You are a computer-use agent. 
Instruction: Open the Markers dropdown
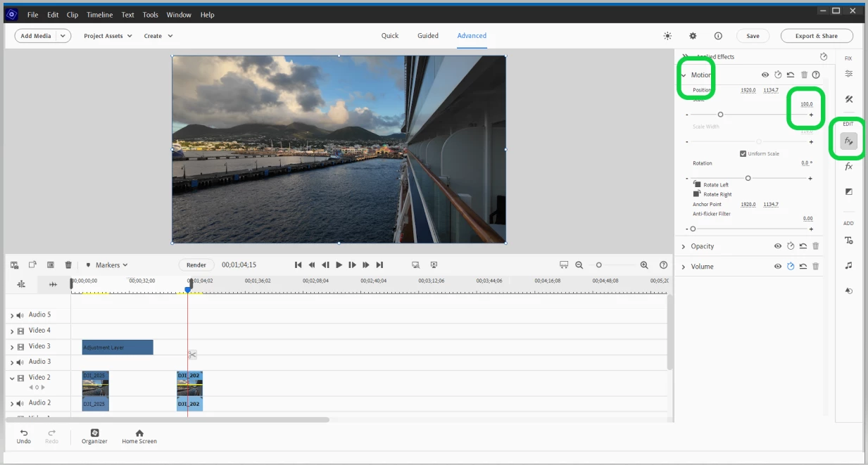tap(106, 265)
